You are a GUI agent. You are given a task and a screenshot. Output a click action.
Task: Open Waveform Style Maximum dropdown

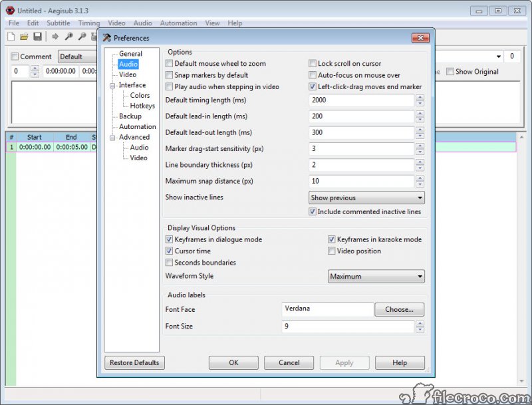coord(376,277)
